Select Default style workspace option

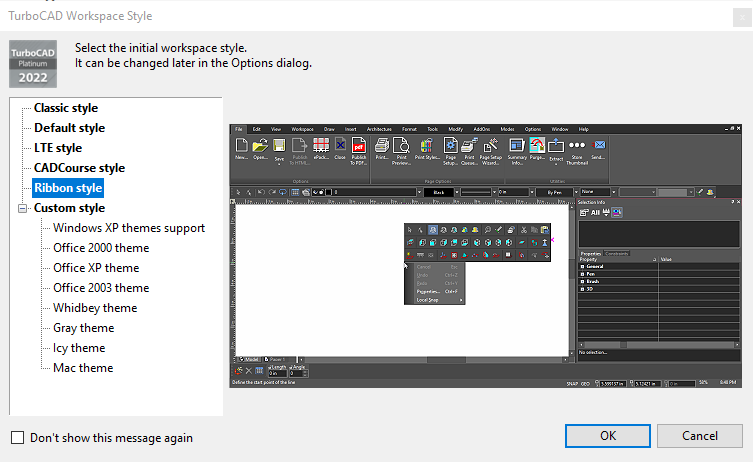tap(69, 128)
